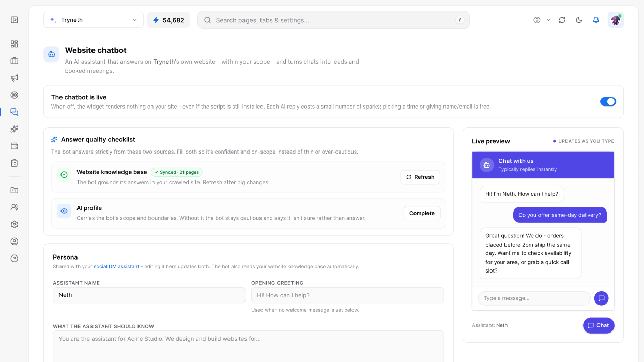
Task: Open the megaphone campaigns icon
Action: [14, 78]
